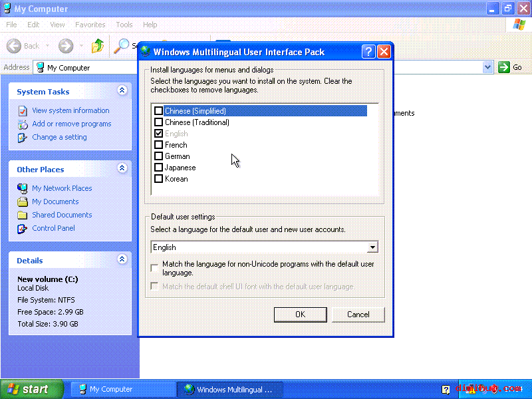Open the Favorites menu

pos(90,25)
